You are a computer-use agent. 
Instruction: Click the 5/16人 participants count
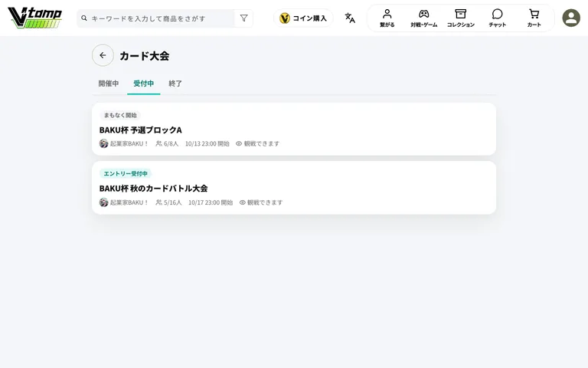[172, 202]
